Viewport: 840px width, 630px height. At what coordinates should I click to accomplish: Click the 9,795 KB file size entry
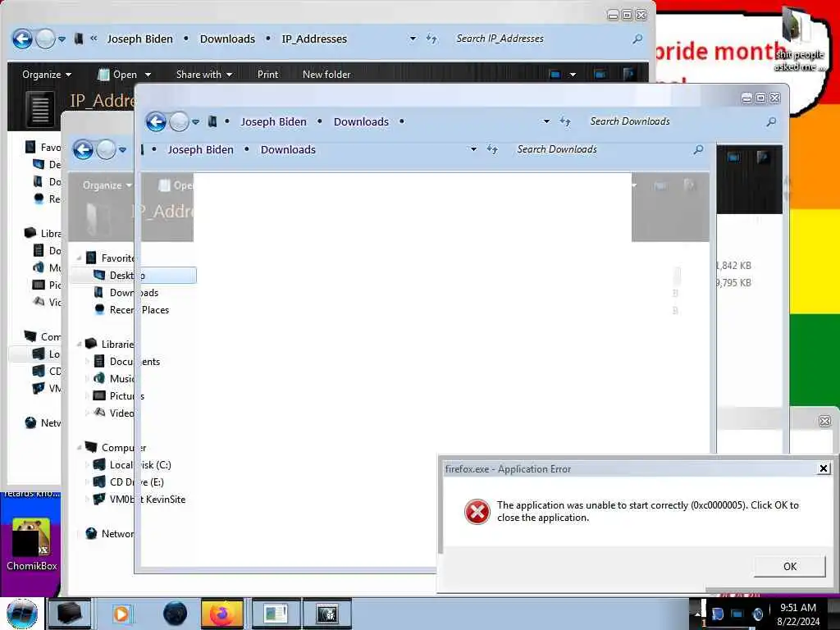tap(733, 282)
